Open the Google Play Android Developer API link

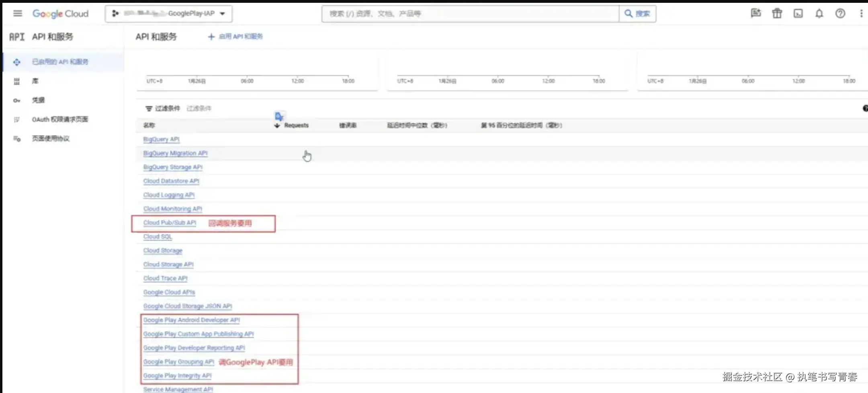coord(192,320)
